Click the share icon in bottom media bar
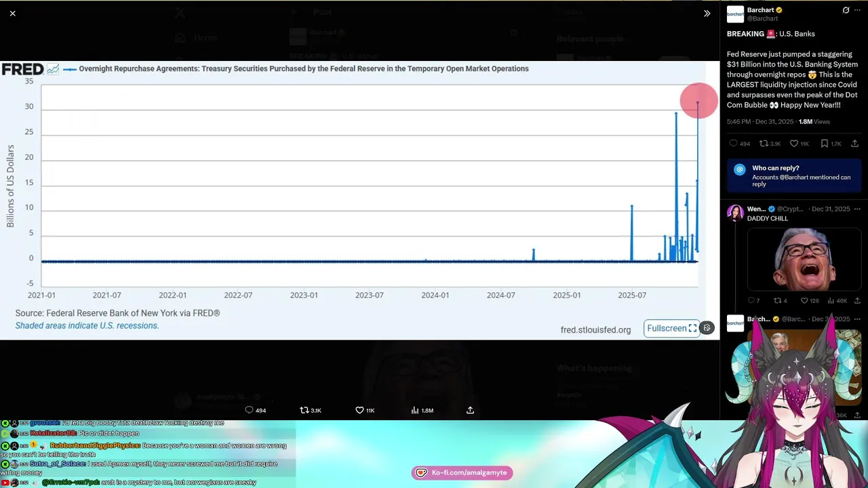Screen dimensions: 868x488 [470, 410]
